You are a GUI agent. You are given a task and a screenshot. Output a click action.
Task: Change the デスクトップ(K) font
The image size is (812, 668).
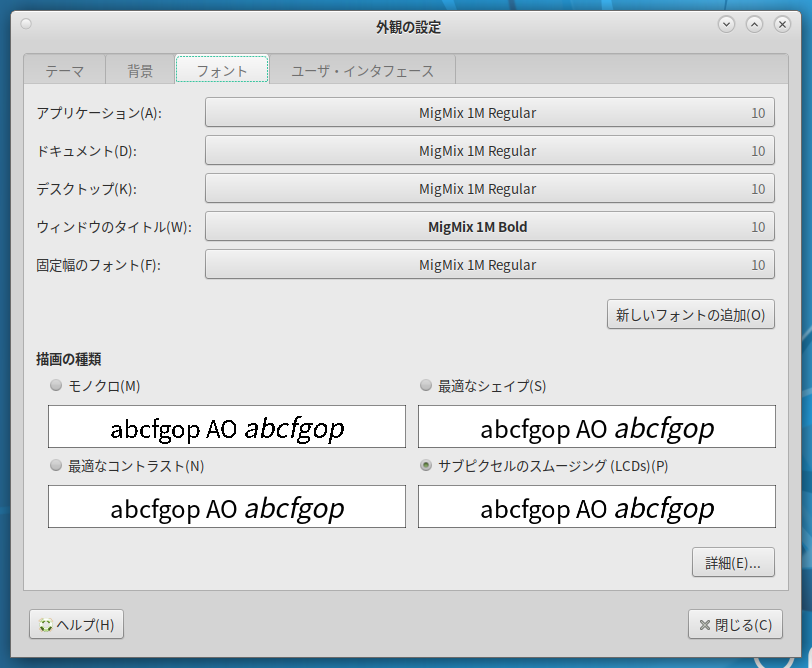(489, 188)
